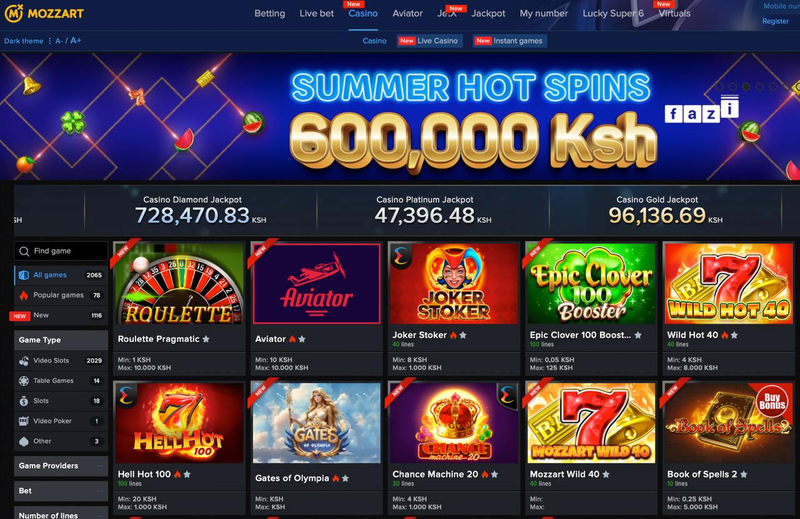Click the Register link
This screenshot has width=800, height=519.
(775, 21)
